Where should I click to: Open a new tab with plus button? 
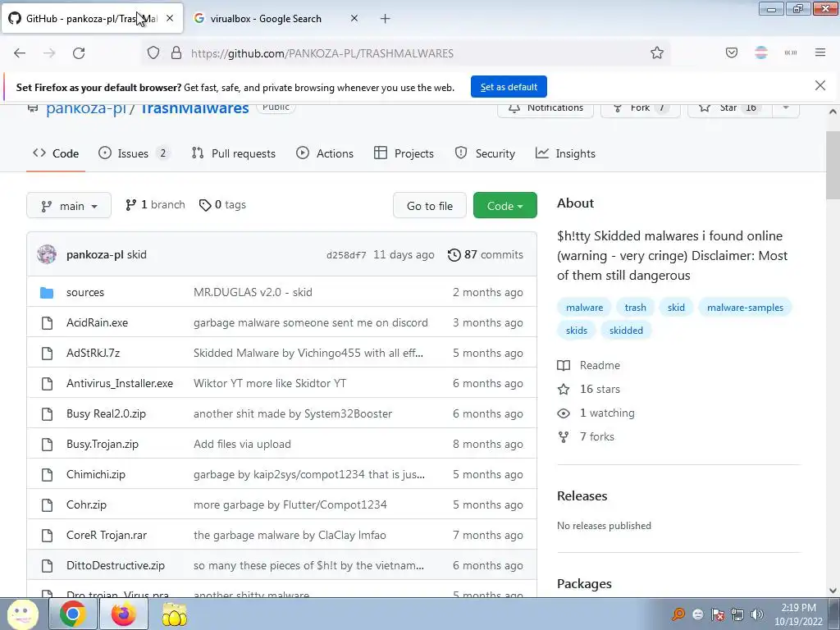(386, 19)
